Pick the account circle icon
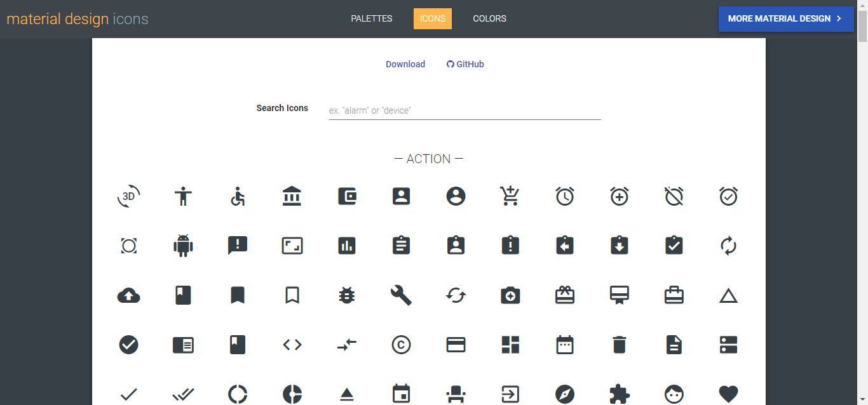This screenshot has width=868, height=405. coord(456,196)
